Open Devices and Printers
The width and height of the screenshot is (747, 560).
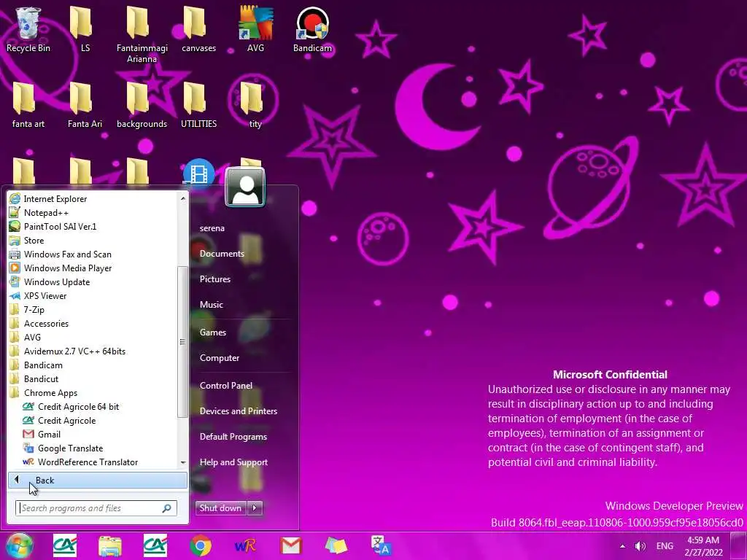[x=239, y=411]
